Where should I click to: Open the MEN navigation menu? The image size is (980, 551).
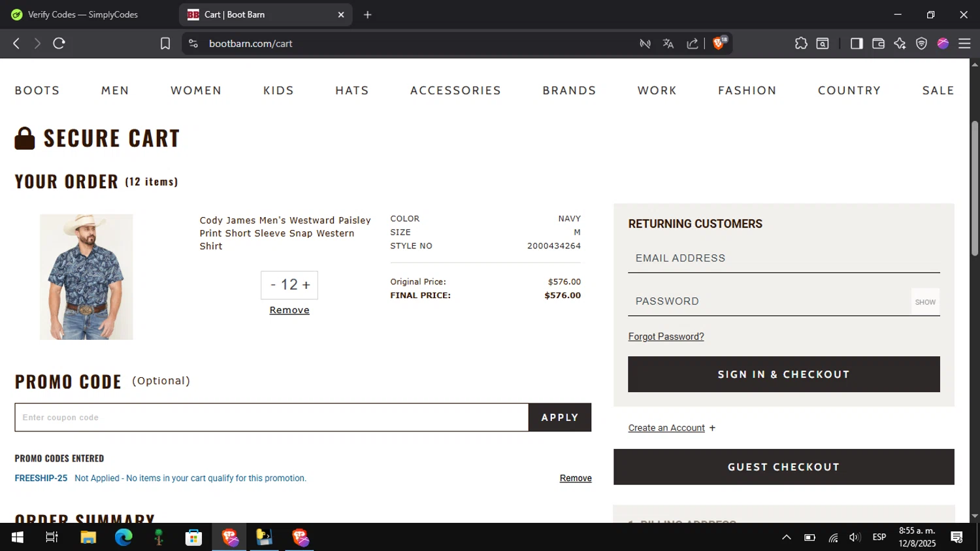click(115, 90)
